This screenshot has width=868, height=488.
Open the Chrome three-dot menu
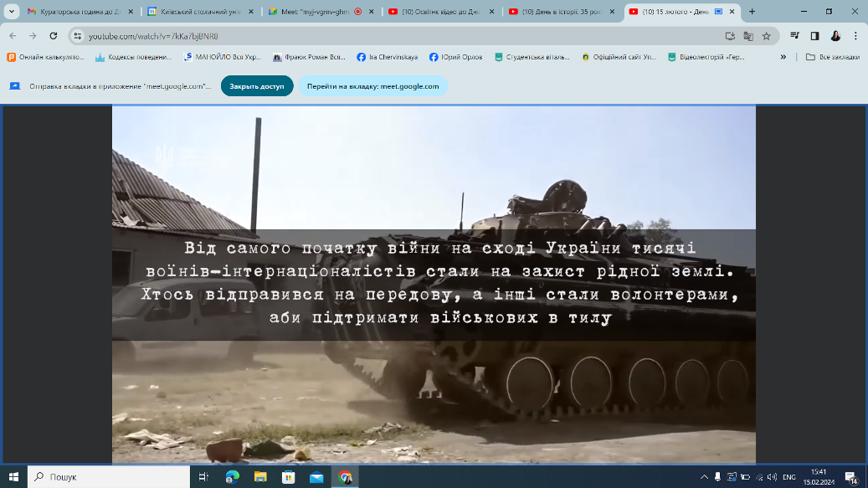tap(855, 36)
